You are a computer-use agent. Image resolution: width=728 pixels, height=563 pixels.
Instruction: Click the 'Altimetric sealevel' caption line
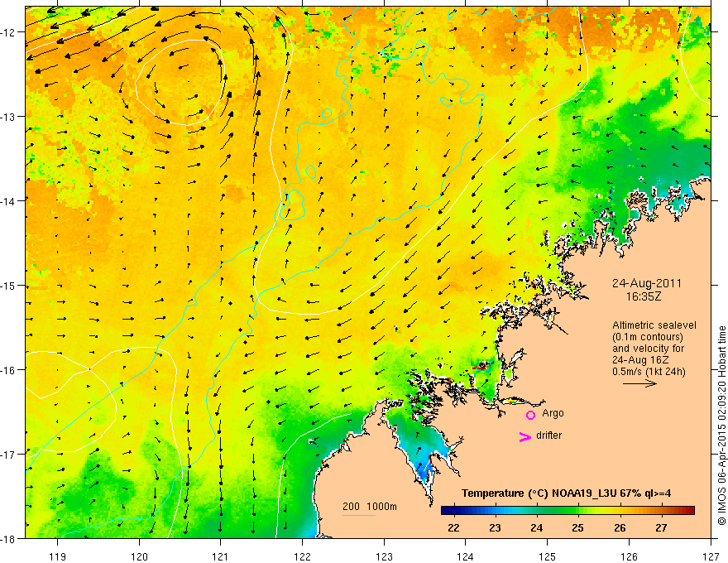click(654, 325)
